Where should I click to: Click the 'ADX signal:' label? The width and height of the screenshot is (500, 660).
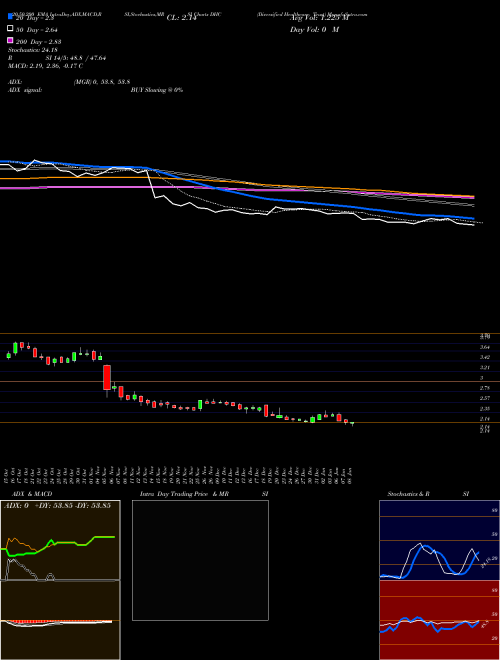24,90
